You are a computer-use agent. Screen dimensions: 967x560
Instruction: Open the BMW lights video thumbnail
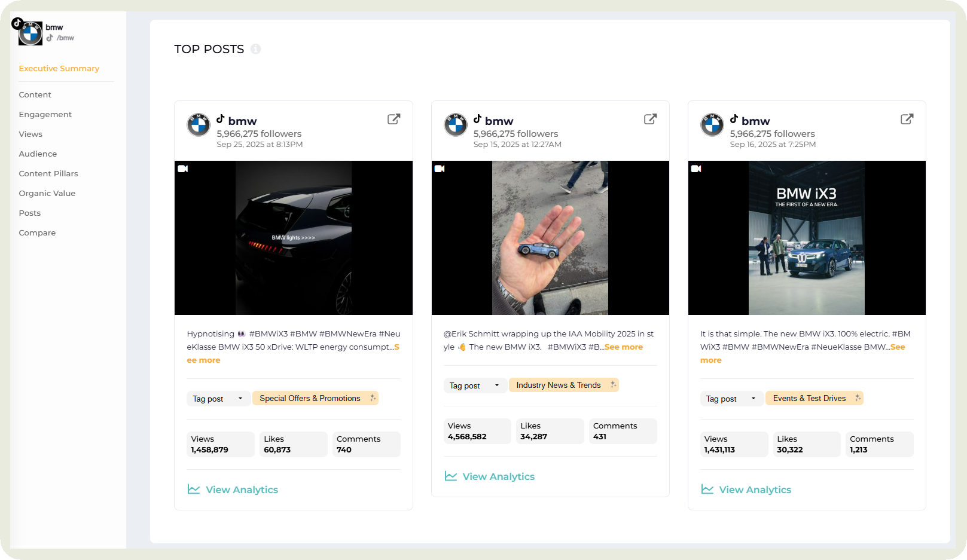point(293,238)
